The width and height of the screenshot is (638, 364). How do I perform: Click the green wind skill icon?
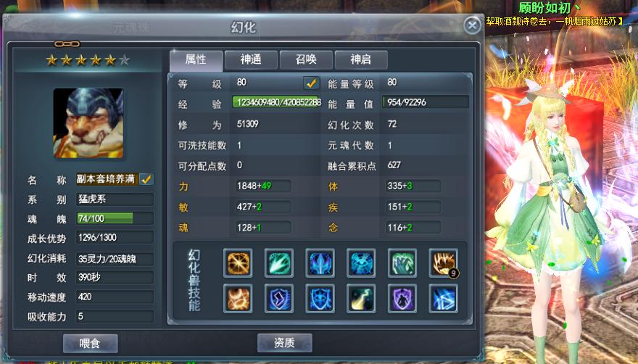[402, 263]
